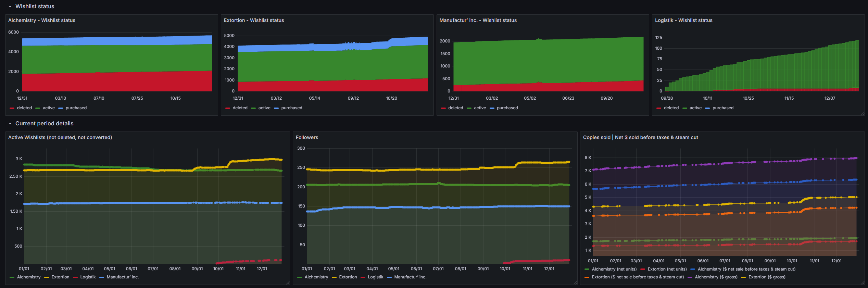Click the resize handle of Followers panel
Image resolution: width=868 pixels, height=288 pixels.
[x=575, y=283]
